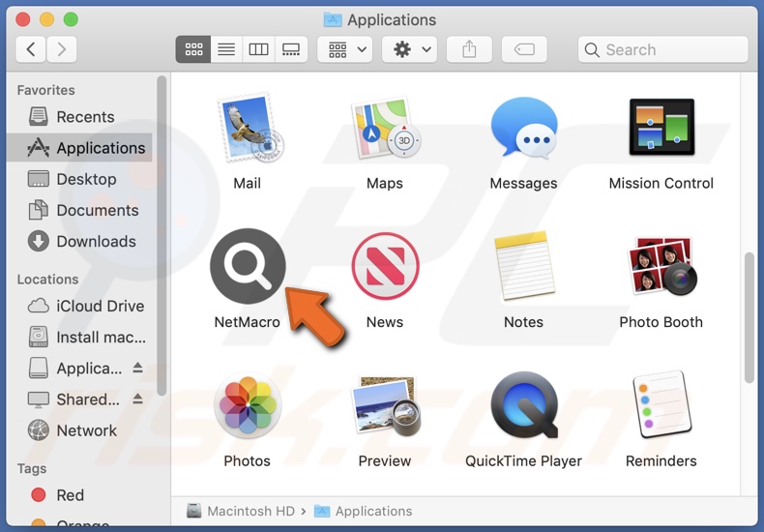Switch to list view
The width and height of the screenshot is (764, 532).
226,49
